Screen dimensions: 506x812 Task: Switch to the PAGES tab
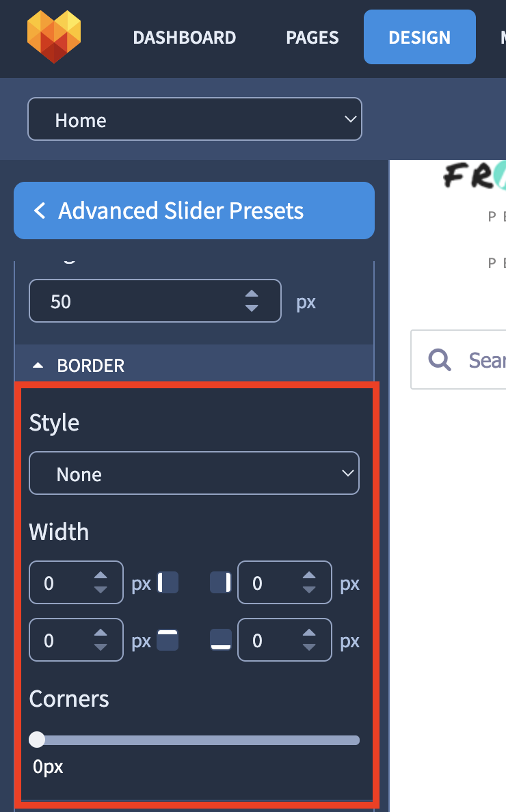[x=312, y=38]
